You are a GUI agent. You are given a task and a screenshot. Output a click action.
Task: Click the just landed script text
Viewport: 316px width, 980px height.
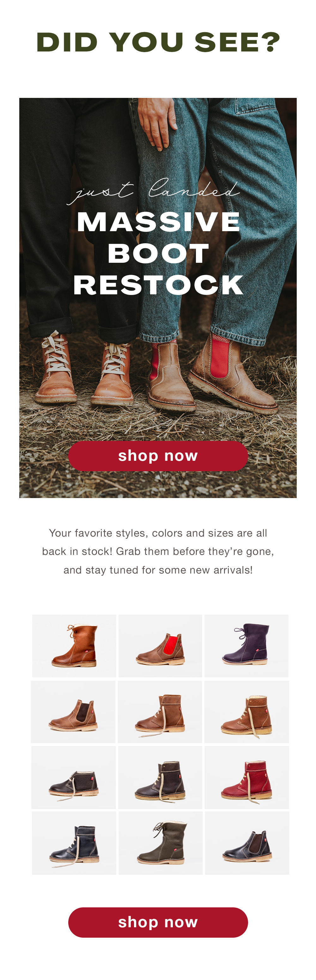point(153,190)
